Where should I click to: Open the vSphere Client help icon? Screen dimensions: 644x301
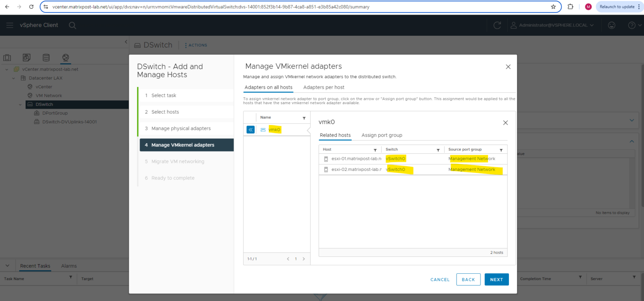[632, 25]
